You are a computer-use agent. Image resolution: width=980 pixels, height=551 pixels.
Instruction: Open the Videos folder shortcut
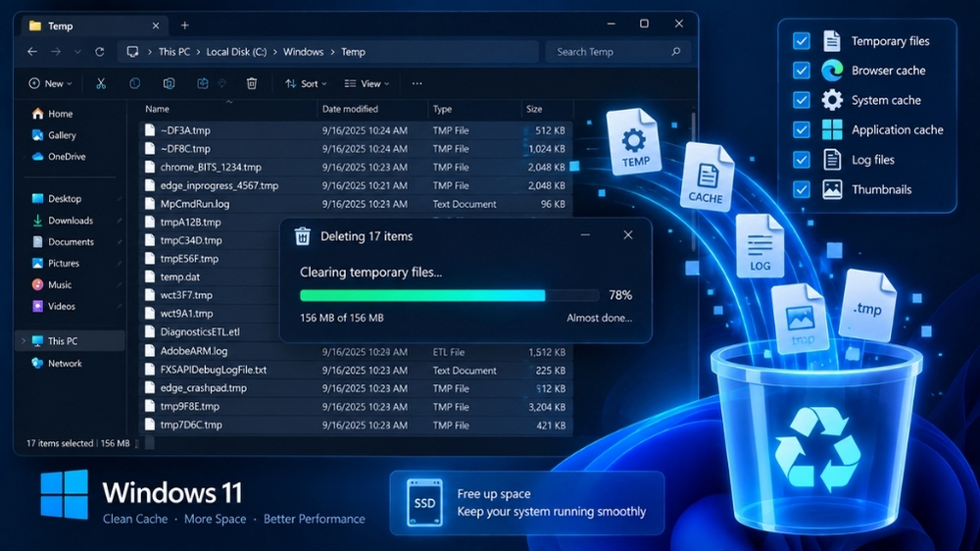pyautogui.click(x=54, y=307)
